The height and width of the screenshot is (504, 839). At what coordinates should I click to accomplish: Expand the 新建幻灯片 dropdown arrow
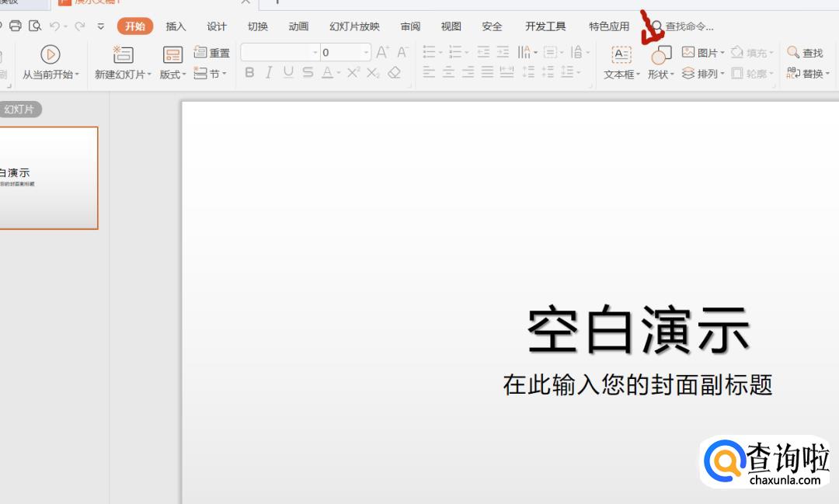point(149,75)
